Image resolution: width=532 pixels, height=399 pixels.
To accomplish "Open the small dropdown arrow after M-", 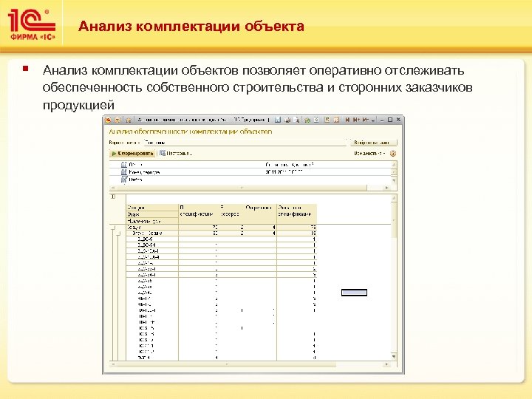I will click(373, 120).
